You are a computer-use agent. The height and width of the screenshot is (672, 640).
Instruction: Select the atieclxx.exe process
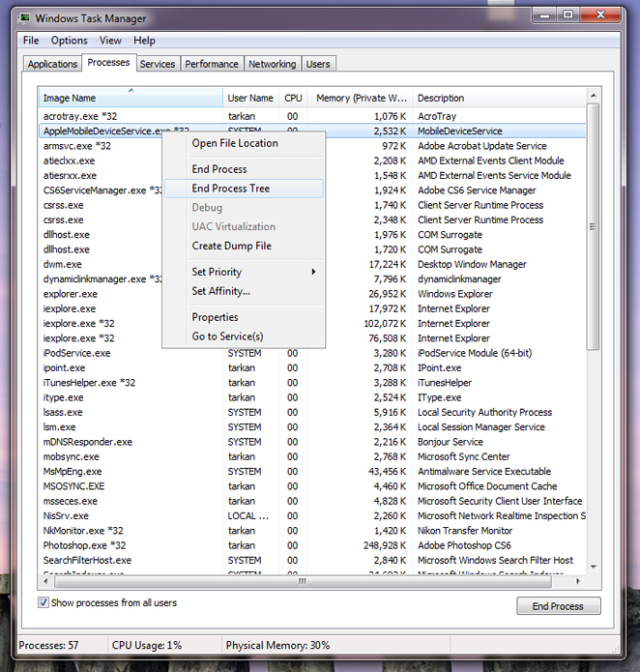[x=70, y=161]
